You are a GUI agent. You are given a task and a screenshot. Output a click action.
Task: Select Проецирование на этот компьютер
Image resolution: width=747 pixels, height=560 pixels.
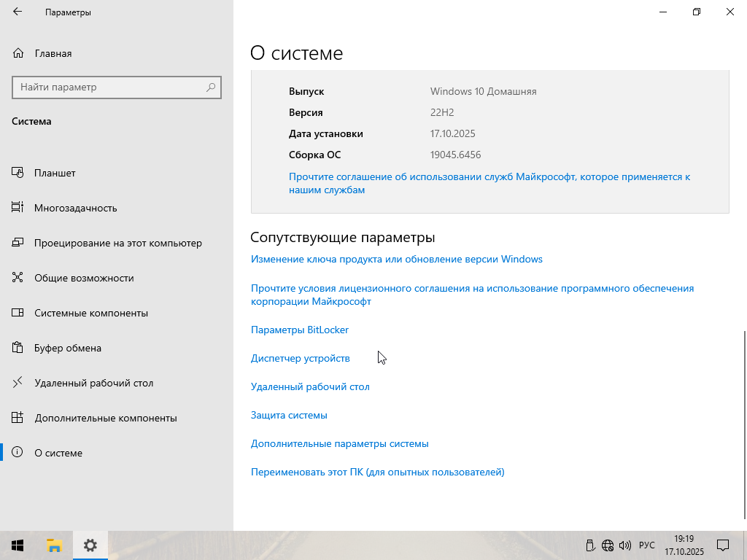tap(117, 243)
